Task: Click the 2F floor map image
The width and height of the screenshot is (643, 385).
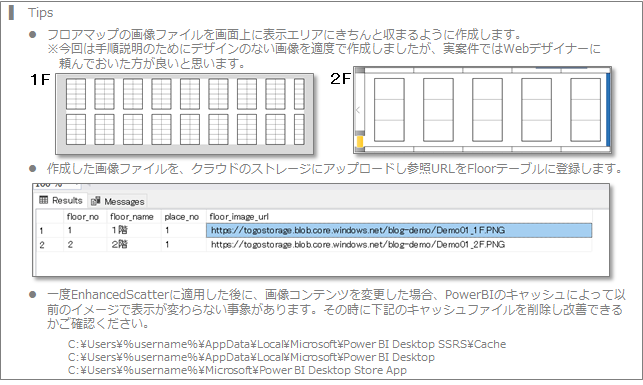Action: 482,110
